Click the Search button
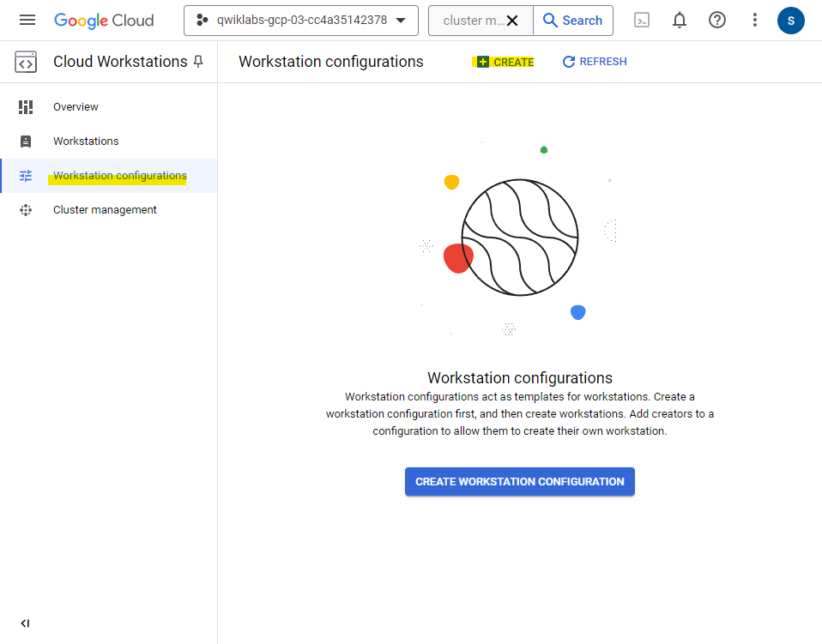The height and width of the screenshot is (644, 822). click(x=573, y=21)
